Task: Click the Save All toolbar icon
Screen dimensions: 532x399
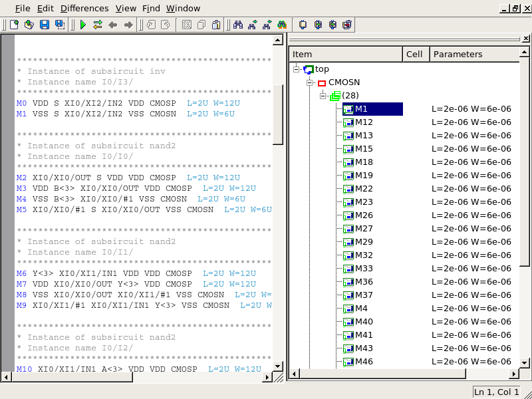Action: pos(60,25)
